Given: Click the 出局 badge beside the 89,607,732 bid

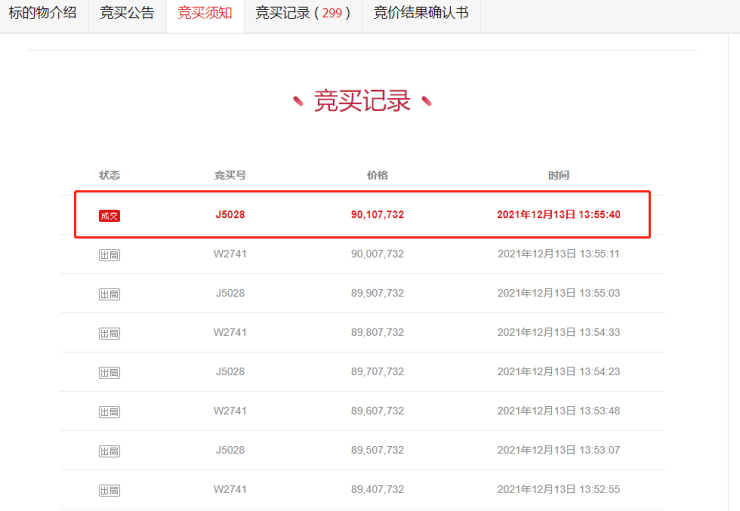Looking at the screenshot, I should [x=109, y=411].
